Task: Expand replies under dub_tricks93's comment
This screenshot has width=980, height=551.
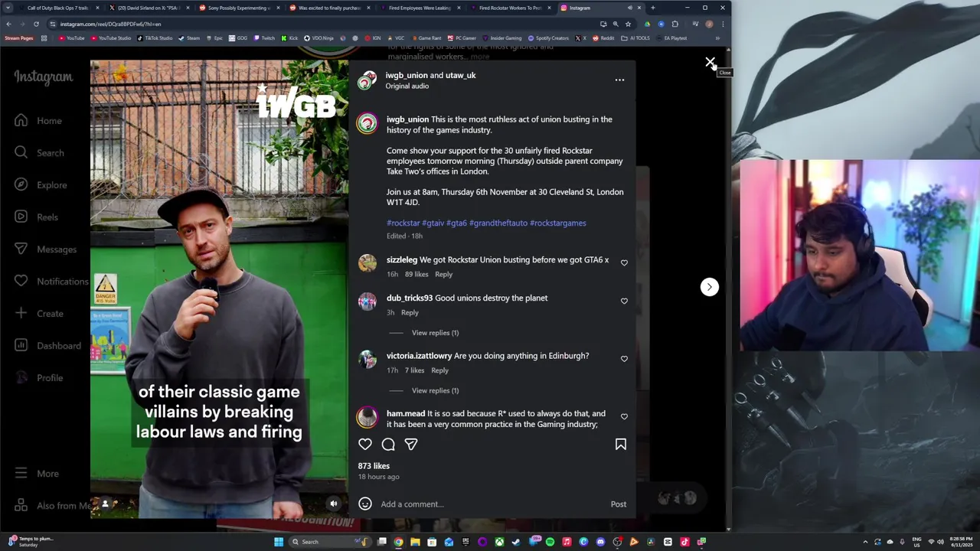Action: click(x=435, y=333)
